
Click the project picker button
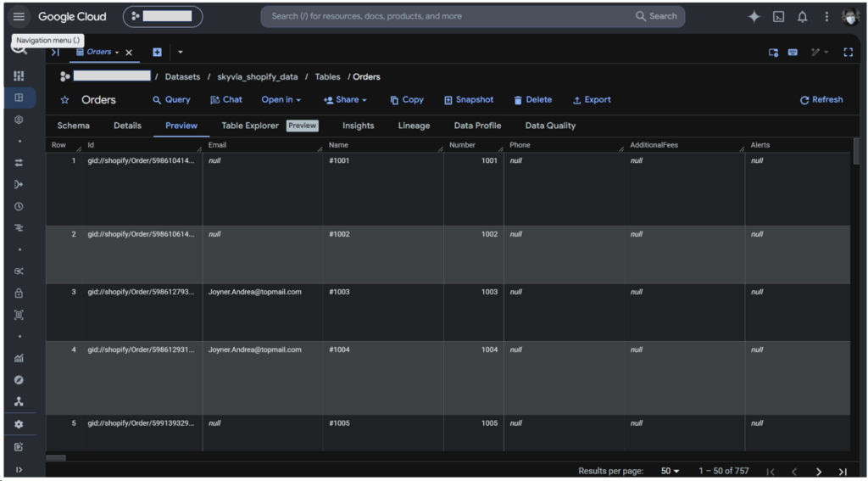163,17
